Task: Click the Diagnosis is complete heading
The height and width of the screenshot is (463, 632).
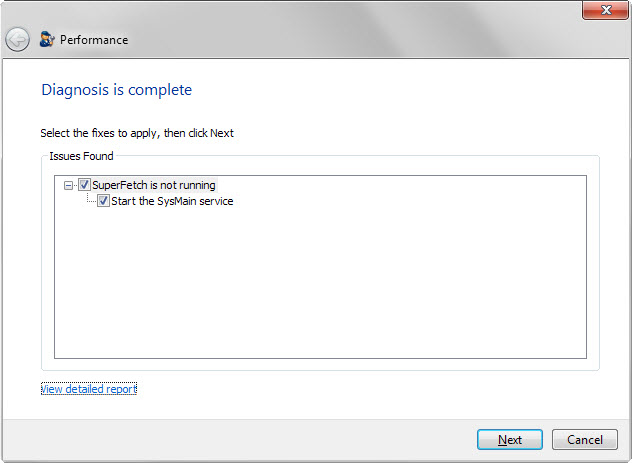Action: pyautogui.click(x=116, y=90)
